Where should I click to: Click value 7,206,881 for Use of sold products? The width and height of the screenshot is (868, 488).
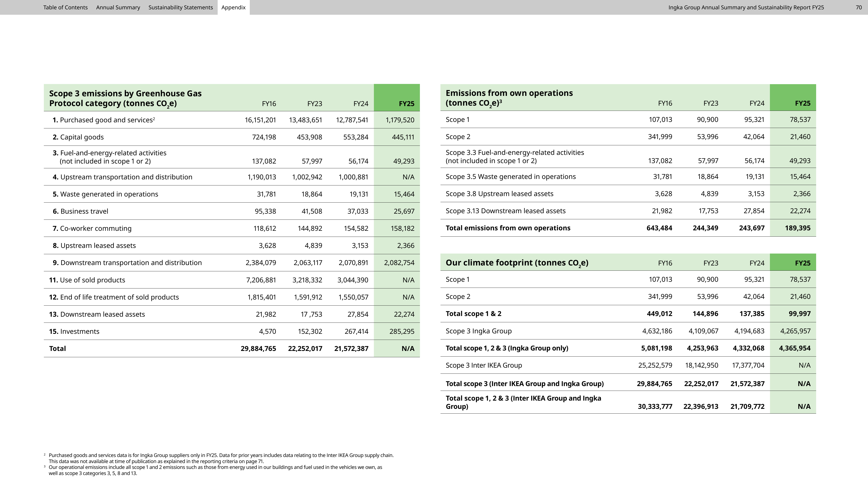pyautogui.click(x=261, y=280)
